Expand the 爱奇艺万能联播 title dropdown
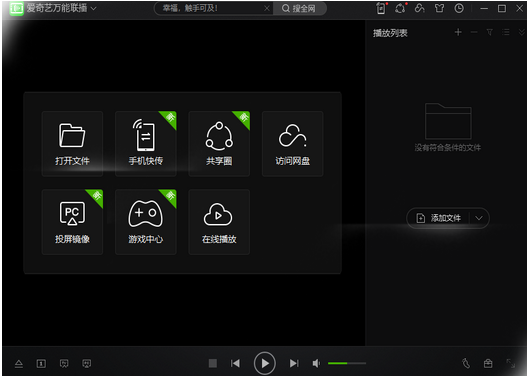The image size is (530, 381). click(x=94, y=8)
